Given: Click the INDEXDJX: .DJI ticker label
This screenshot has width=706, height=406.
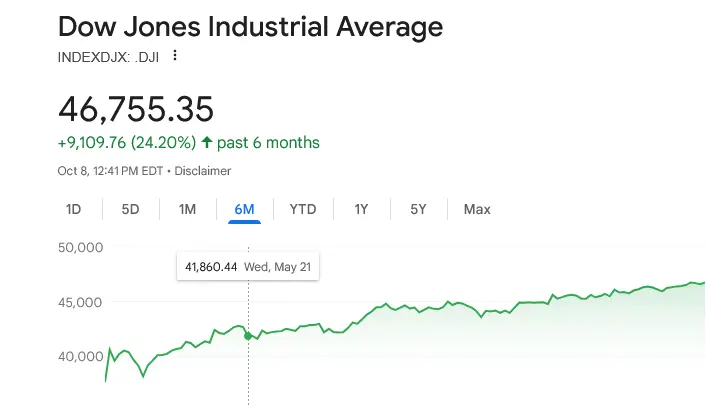Looking at the screenshot, I should click(108, 56).
